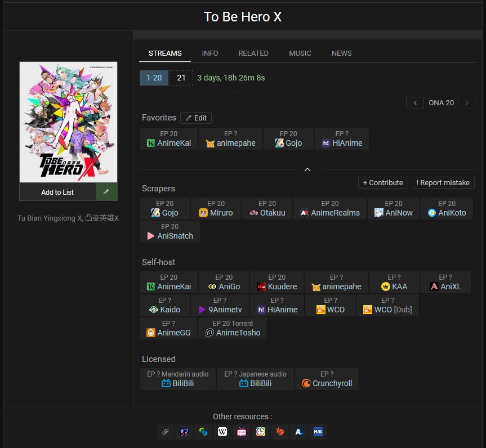Open the Miruro scraper stream
Viewport: 486px width, 448px height.
point(216,208)
